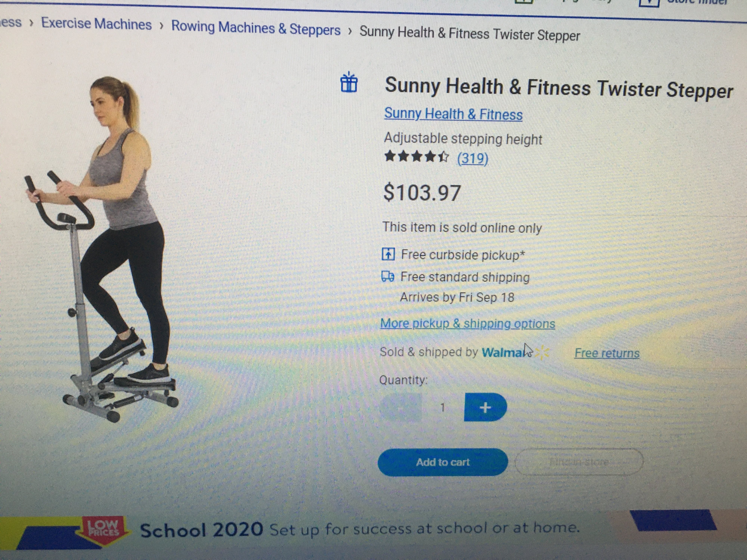Decrease quantity with the minus button

coord(401,407)
